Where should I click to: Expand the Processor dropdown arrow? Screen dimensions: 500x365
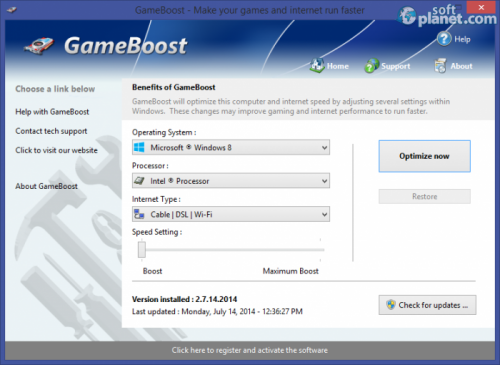pyautogui.click(x=324, y=181)
